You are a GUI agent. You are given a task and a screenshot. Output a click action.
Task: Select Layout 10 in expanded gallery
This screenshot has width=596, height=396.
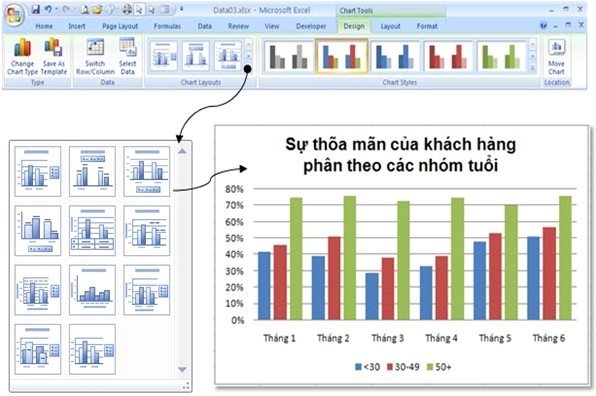(38, 349)
